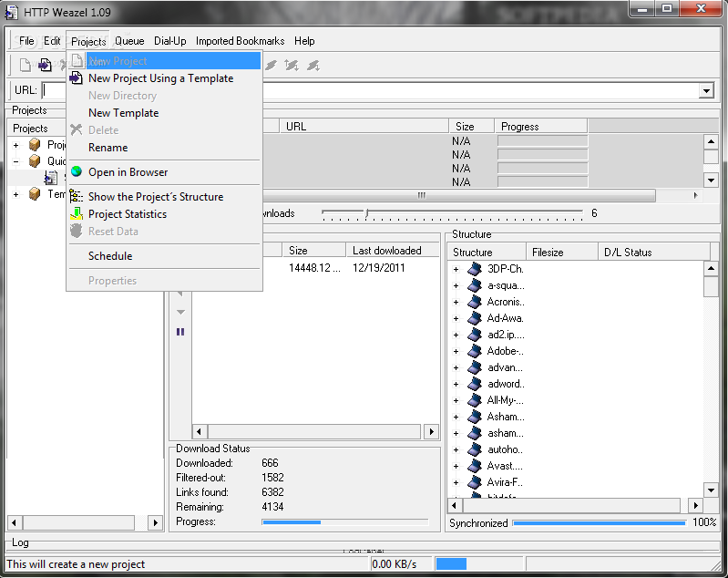
Task: Click the New Project from Template toolbar icon
Action: (45, 65)
